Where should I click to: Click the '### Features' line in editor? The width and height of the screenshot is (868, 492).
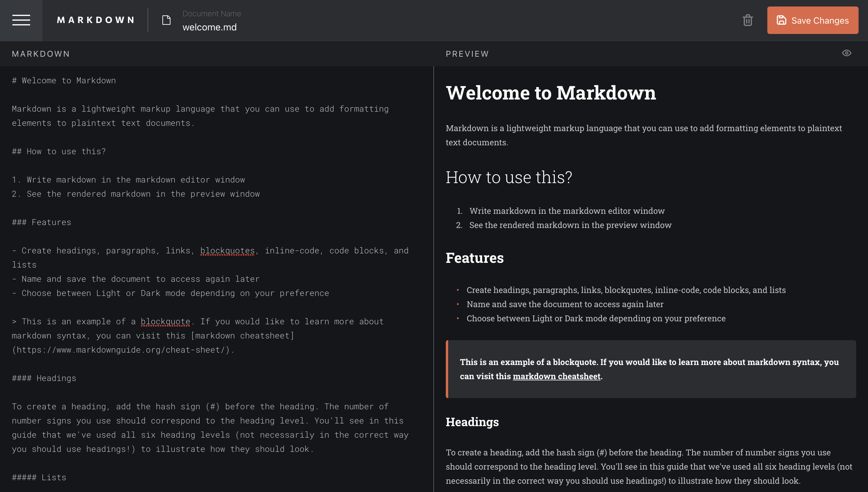[42, 222]
